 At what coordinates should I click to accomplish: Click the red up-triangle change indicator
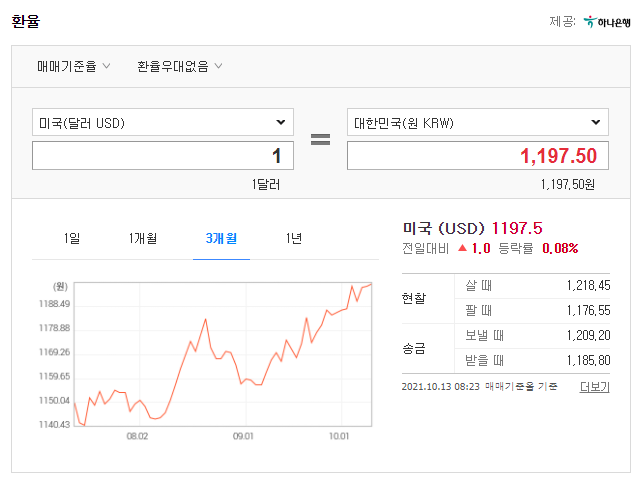(462, 248)
